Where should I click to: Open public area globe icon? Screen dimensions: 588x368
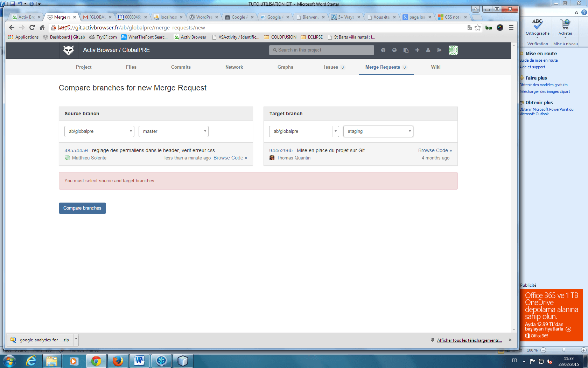394,50
